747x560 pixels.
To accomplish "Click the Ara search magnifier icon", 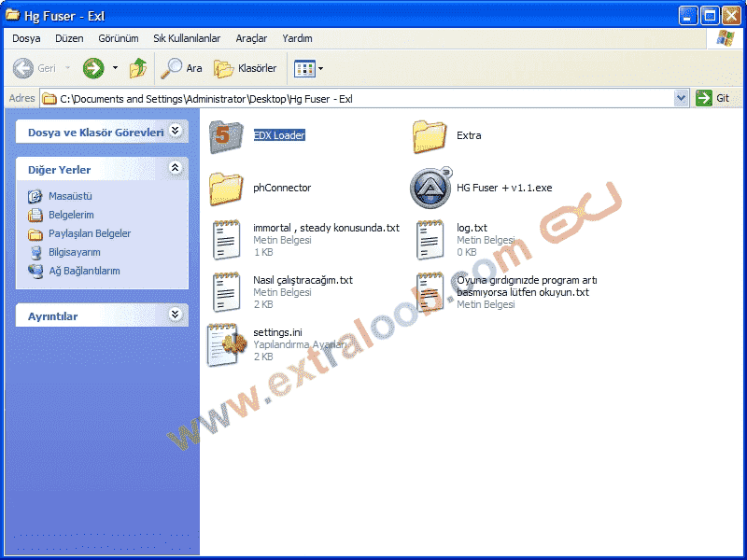I will pos(172,68).
